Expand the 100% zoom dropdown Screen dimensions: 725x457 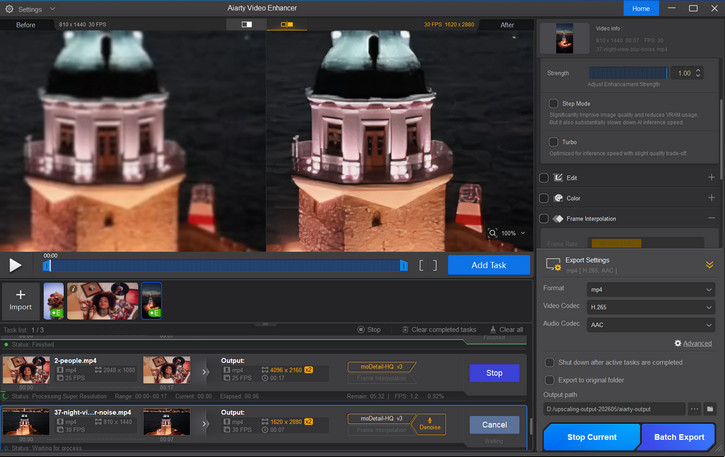click(523, 233)
